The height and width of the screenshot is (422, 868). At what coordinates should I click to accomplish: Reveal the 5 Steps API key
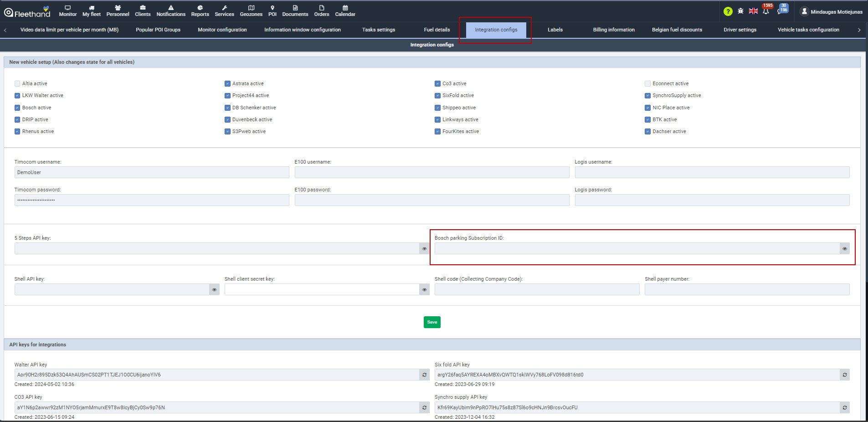pyautogui.click(x=424, y=248)
